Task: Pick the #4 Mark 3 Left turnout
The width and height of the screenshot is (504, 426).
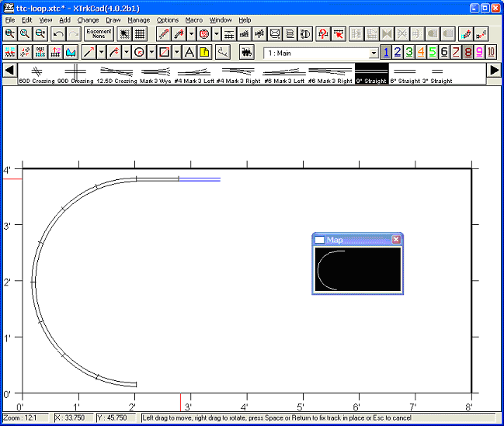Action: (194, 74)
